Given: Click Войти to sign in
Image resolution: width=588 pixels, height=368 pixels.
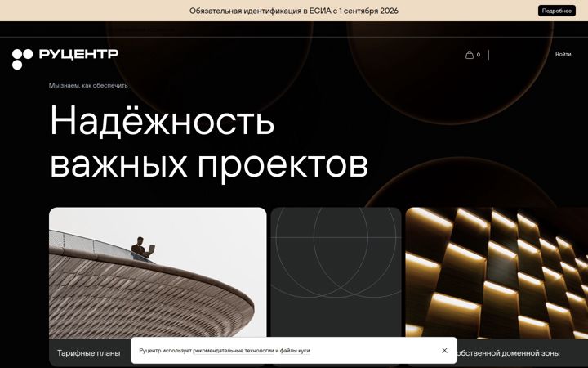Looking at the screenshot, I should [563, 55].
